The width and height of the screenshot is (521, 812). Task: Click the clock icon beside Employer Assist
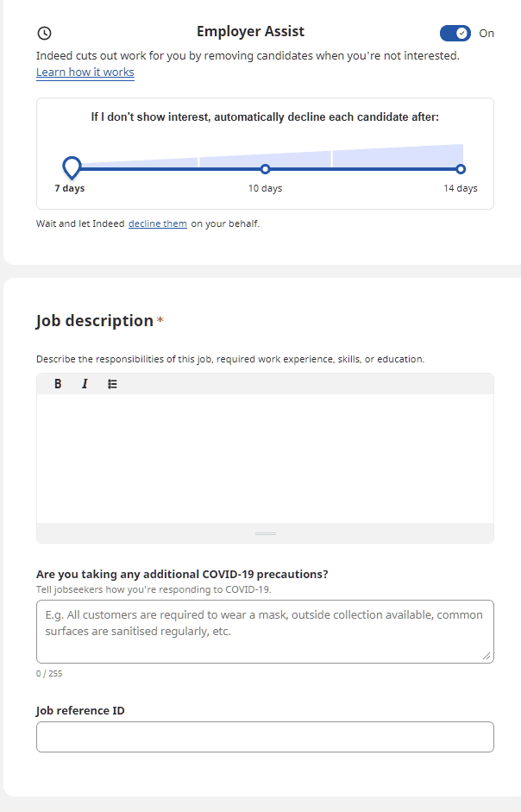click(45, 34)
